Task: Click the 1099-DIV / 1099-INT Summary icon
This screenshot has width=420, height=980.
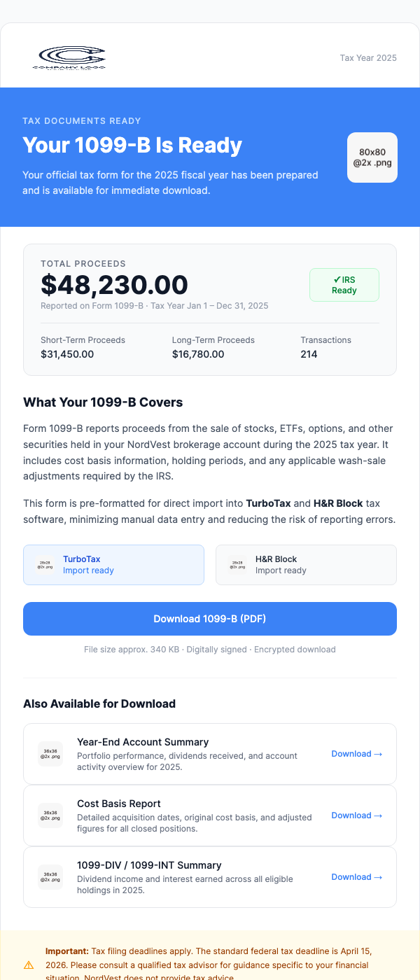Action: 50,877
